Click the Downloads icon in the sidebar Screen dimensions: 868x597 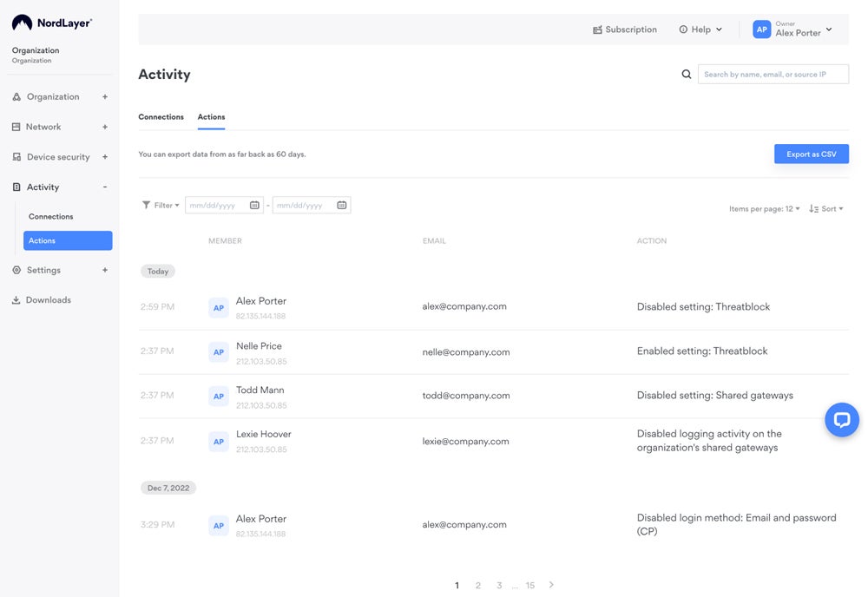point(16,299)
